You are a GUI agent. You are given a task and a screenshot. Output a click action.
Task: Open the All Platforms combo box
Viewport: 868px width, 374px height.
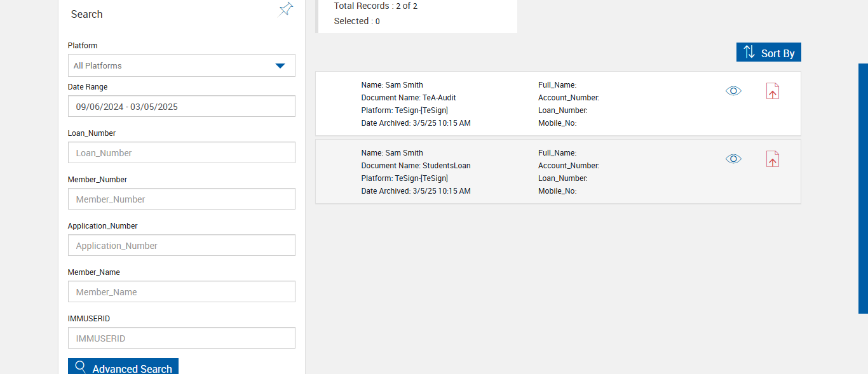point(172,65)
